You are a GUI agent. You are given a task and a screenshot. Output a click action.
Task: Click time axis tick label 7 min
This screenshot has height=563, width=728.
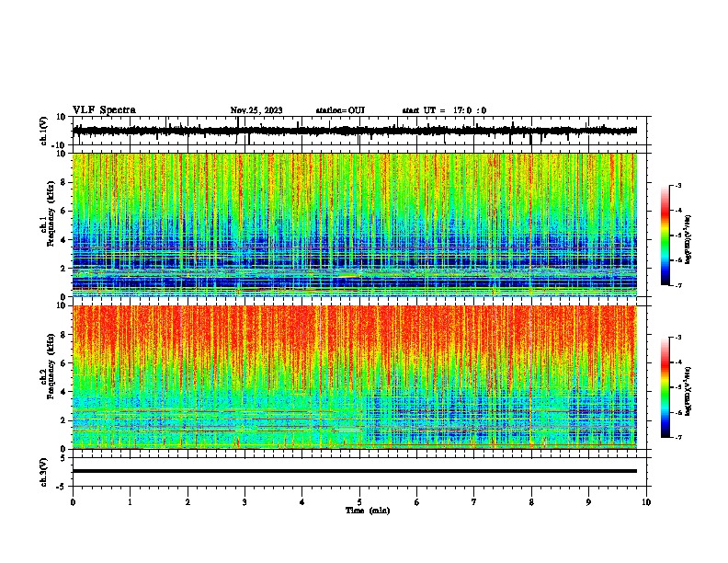pos(474,502)
